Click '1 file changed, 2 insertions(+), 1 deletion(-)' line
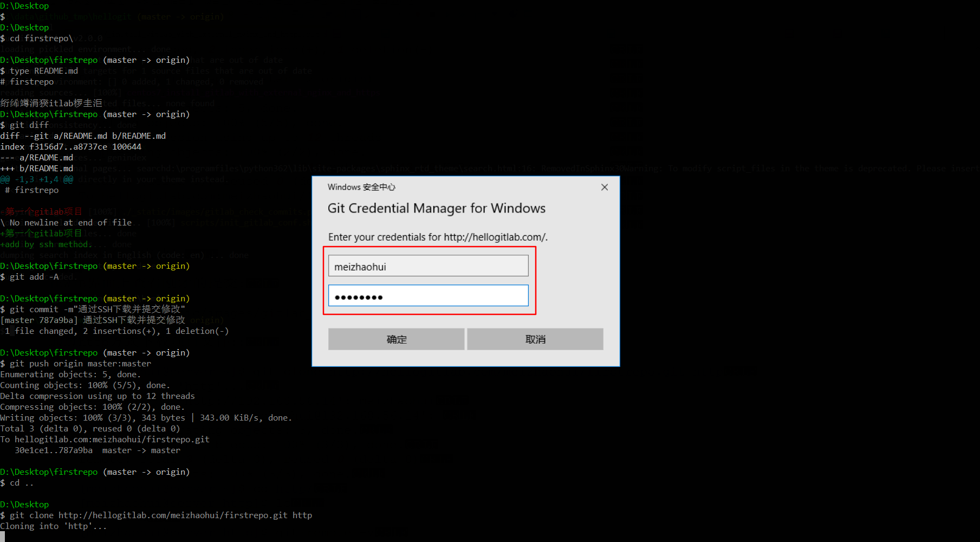The image size is (980, 542). click(x=116, y=331)
